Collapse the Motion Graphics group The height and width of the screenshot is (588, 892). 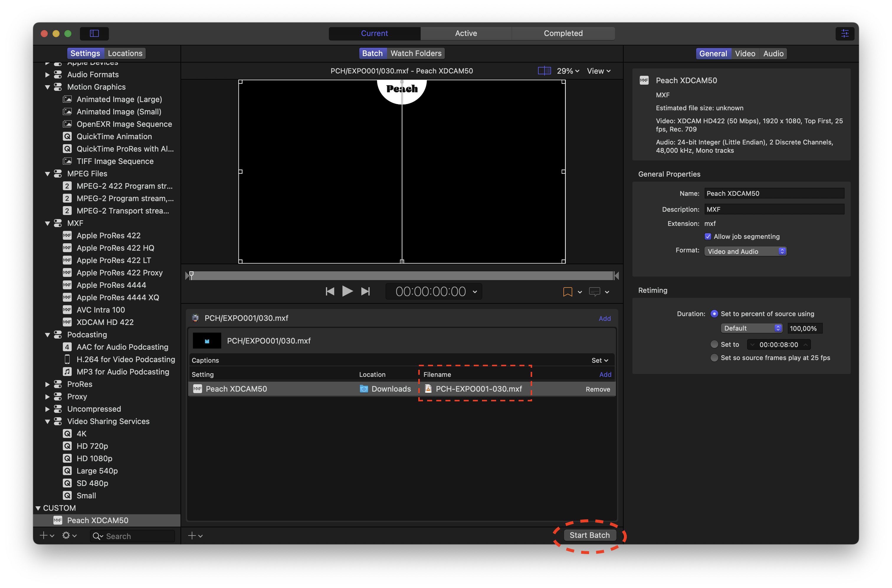[x=47, y=87]
